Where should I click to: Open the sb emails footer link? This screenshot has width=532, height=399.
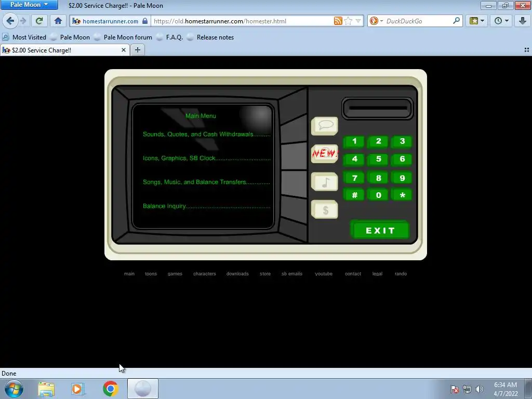(292, 274)
